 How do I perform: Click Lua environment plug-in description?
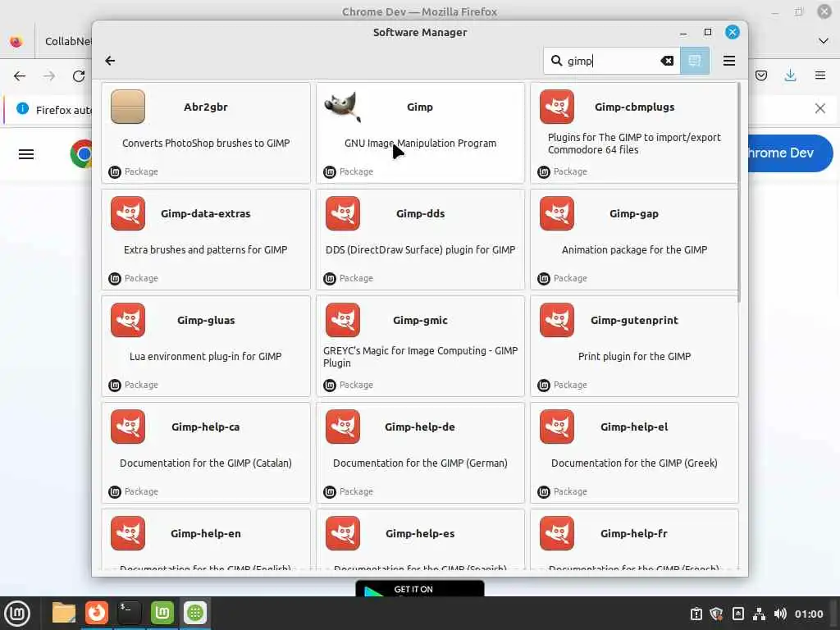point(205,356)
